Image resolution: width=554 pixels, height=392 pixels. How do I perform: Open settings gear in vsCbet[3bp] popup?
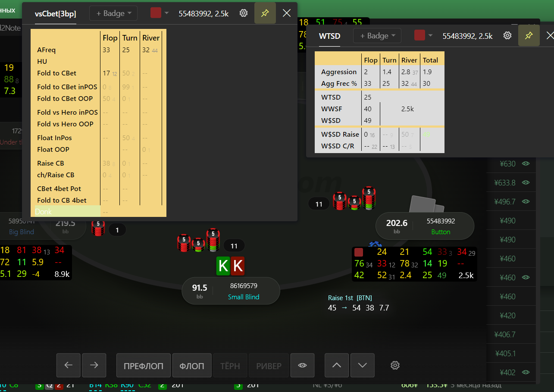[x=244, y=13]
